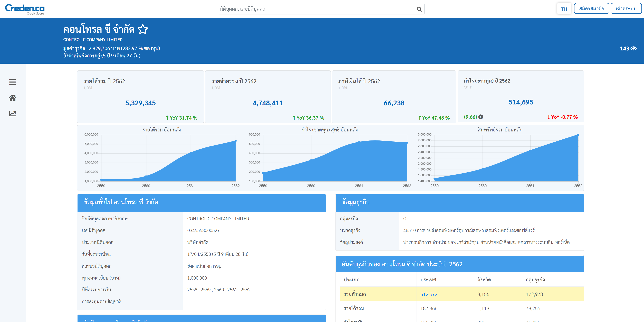Screen dimensions: 644x322
Task: Open the chart icon in sidebar
Action: click(13, 114)
